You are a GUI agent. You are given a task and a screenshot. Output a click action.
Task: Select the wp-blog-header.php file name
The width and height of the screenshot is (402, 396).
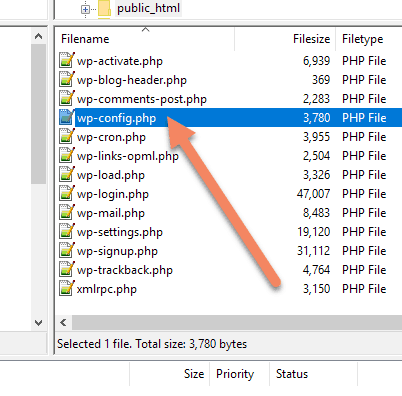coord(132,80)
